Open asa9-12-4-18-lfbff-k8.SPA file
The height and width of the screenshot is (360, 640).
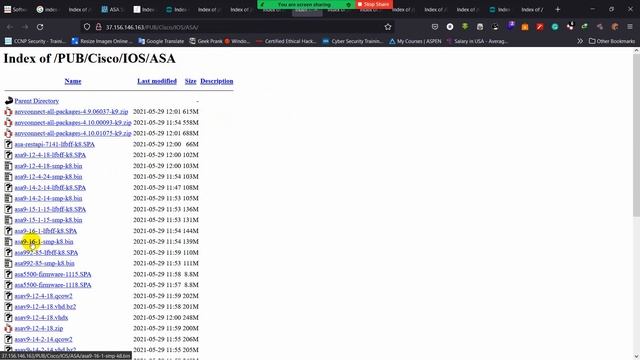[x=50, y=155]
